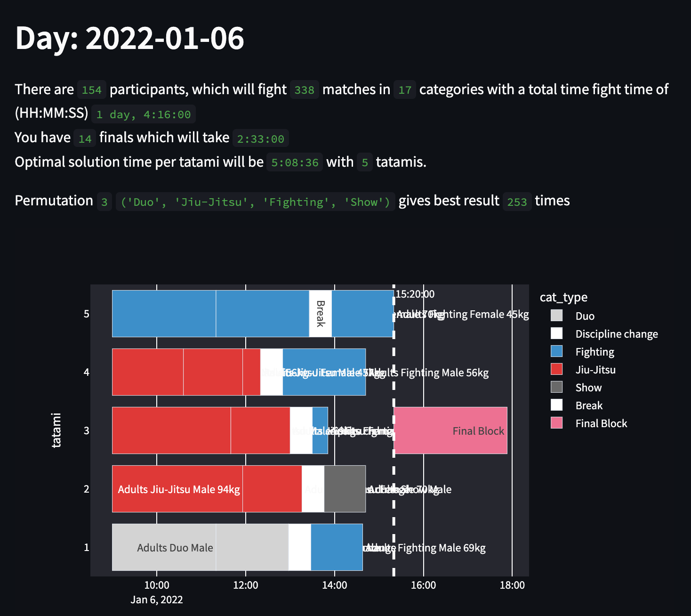Click the 18:00 x-axis tick label
The image size is (691, 616).
coord(512,585)
